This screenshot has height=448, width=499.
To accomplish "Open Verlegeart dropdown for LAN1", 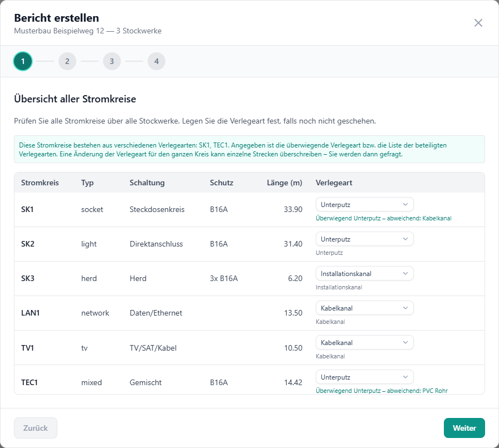I will [364, 308].
